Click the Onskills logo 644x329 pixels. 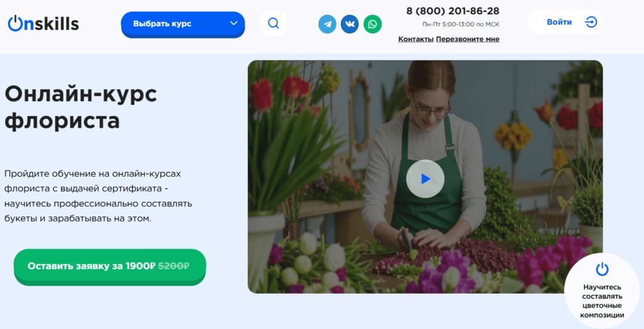43,23
